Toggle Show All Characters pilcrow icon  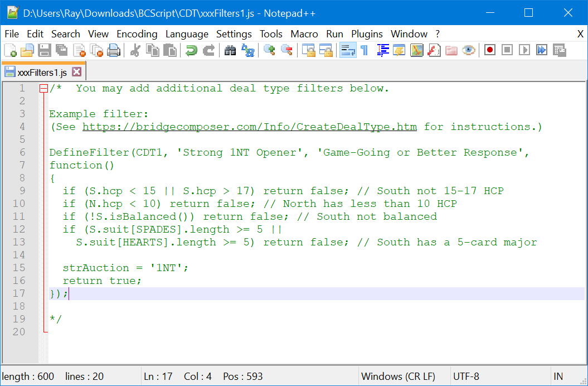pyautogui.click(x=365, y=50)
